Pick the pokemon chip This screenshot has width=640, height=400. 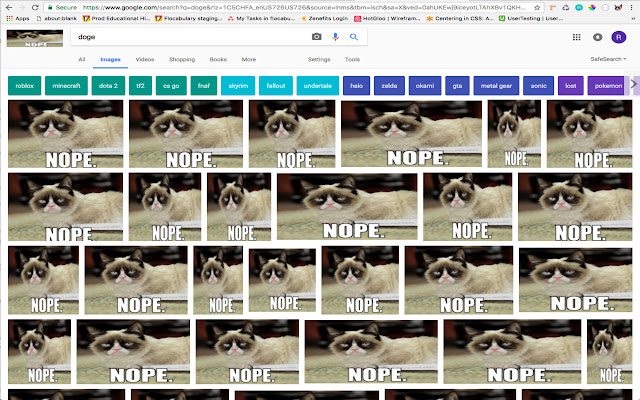click(608, 86)
